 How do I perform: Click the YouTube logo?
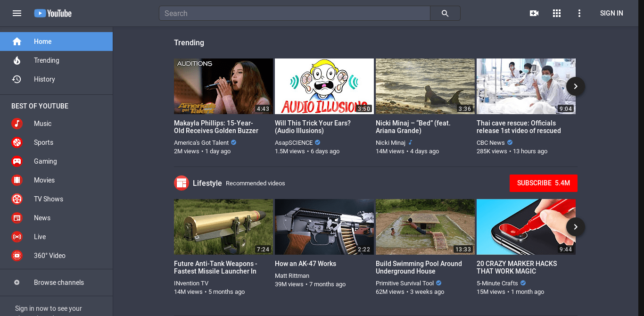[53, 13]
